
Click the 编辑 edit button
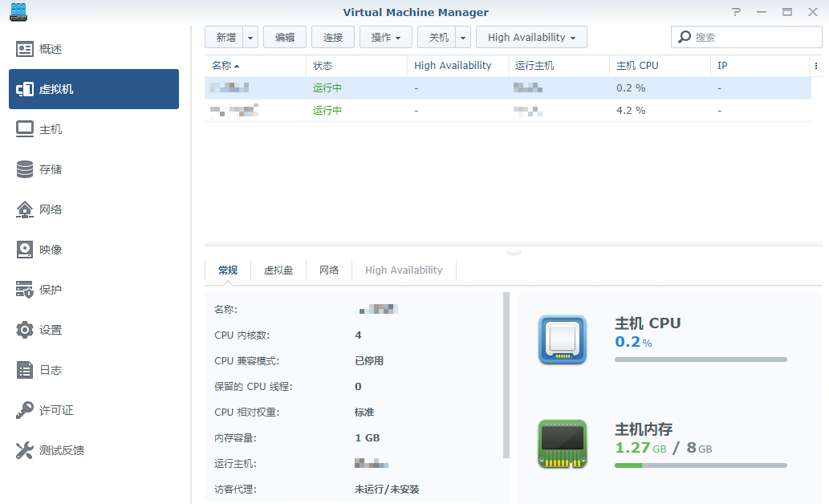pos(285,38)
